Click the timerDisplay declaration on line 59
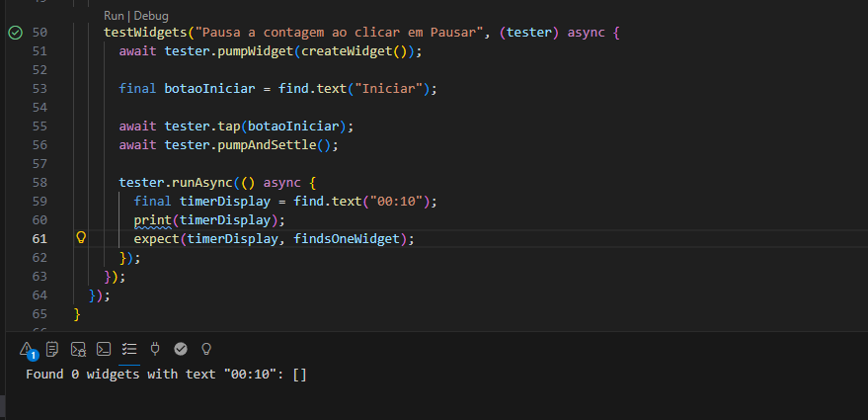 tap(225, 202)
